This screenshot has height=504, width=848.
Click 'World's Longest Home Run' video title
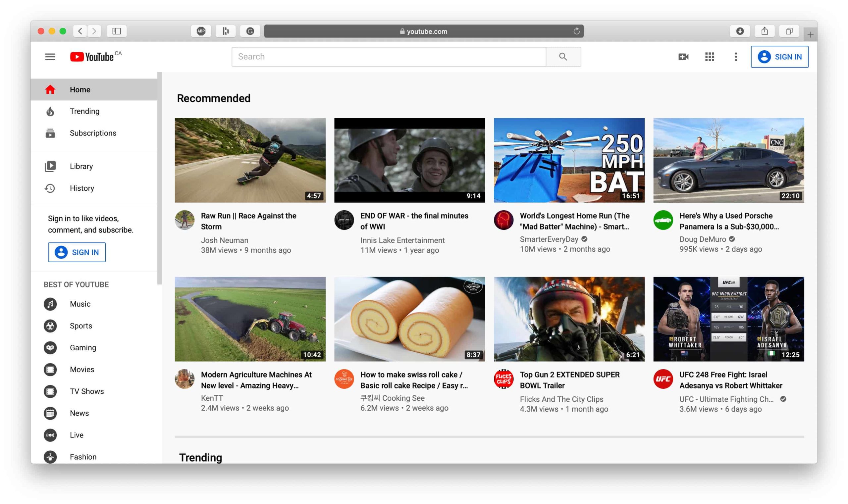coord(575,221)
